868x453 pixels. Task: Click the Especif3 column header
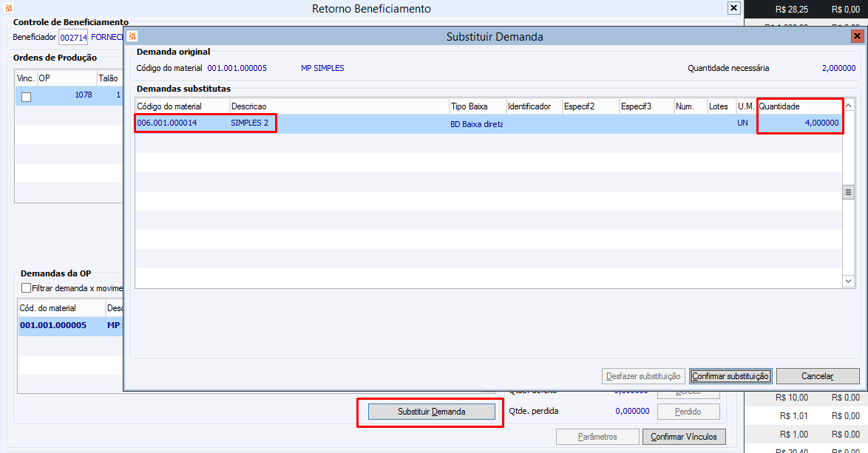647,106
